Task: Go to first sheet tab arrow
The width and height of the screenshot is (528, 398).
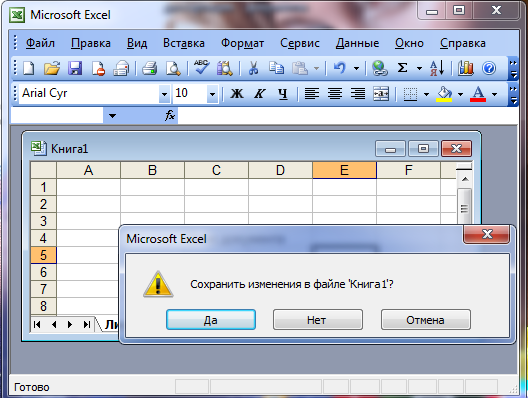Action: pos(37,325)
